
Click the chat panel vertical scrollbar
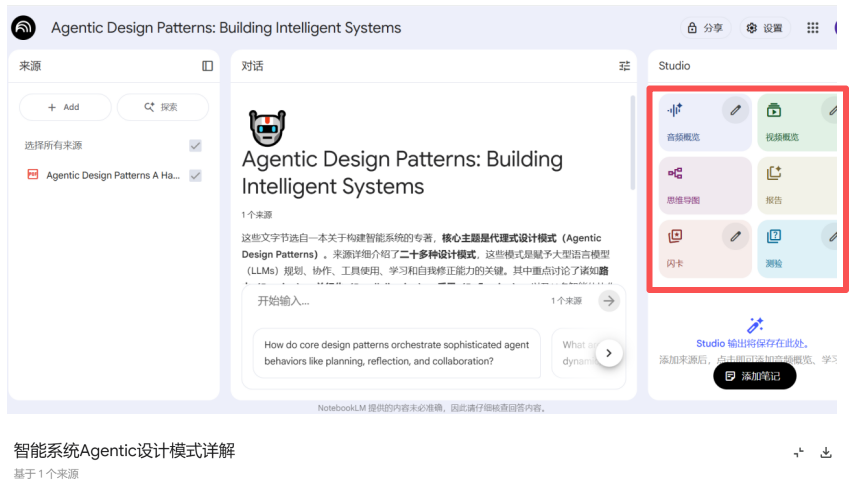[632, 140]
